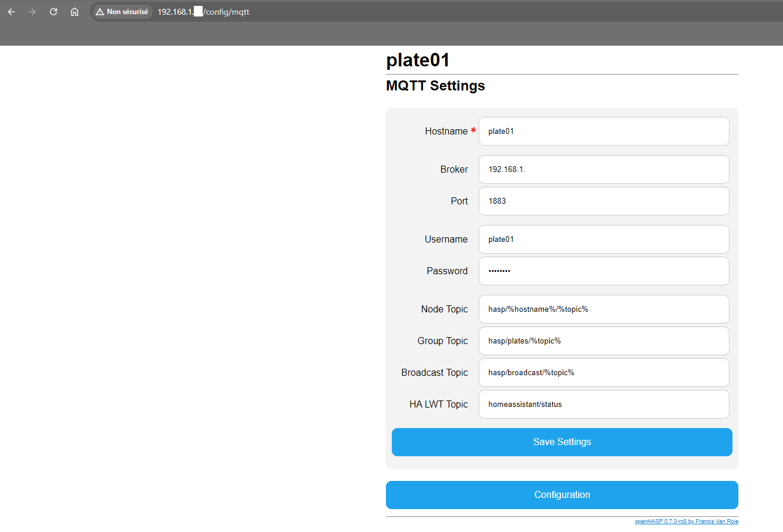The width and height of the screenshot is (783, 532).
Task: Click the HA LWT Topic field
Action: [604, 405]
